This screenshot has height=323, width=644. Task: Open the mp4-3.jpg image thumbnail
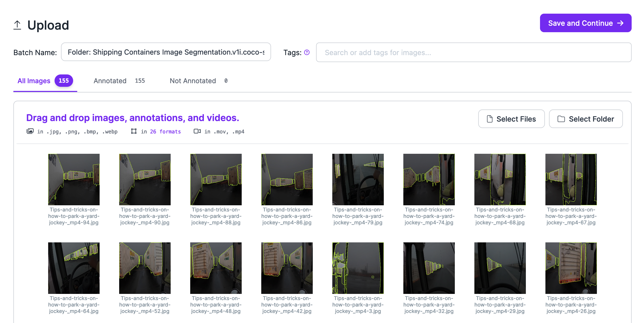[x=358, y=268]
